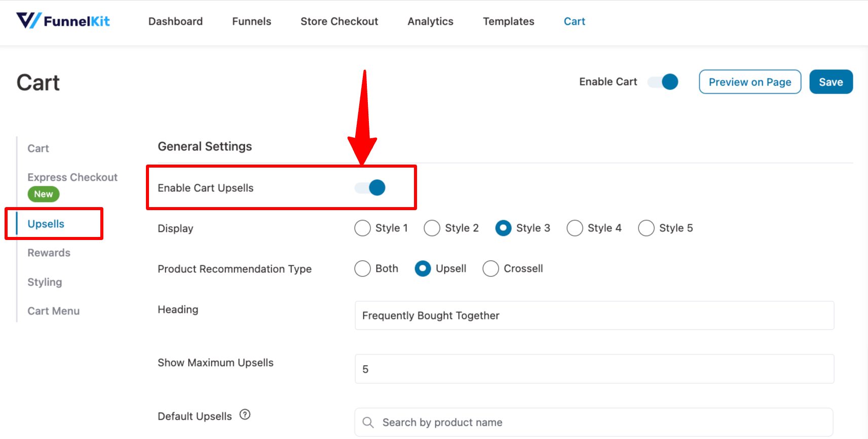The width and height of the screenshot is (868, 439).
Task: Click the New badge
Action: 44,194
